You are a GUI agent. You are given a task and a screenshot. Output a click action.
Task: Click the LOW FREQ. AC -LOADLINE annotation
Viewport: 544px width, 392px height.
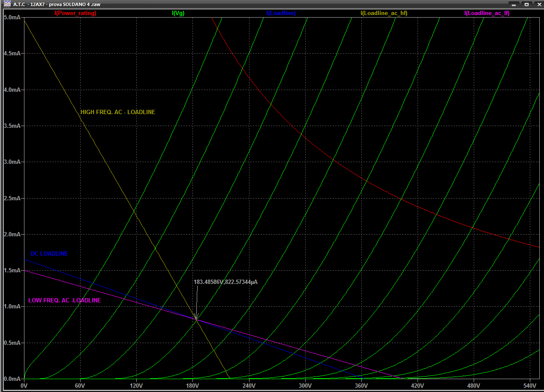pyautogui.click(x=64, y=301)
